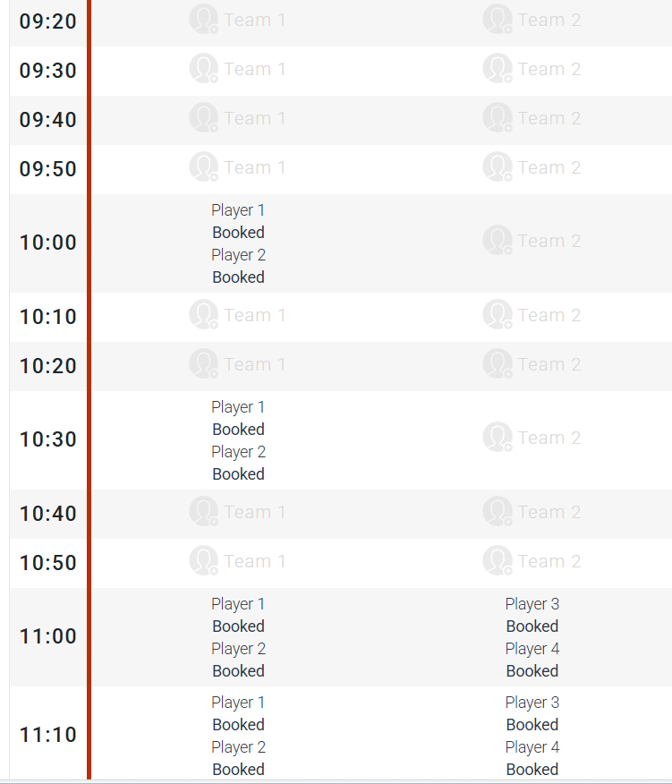Click the Team 2 add-player icon at 09:30
672x784 pixels.
click(498, 69)
